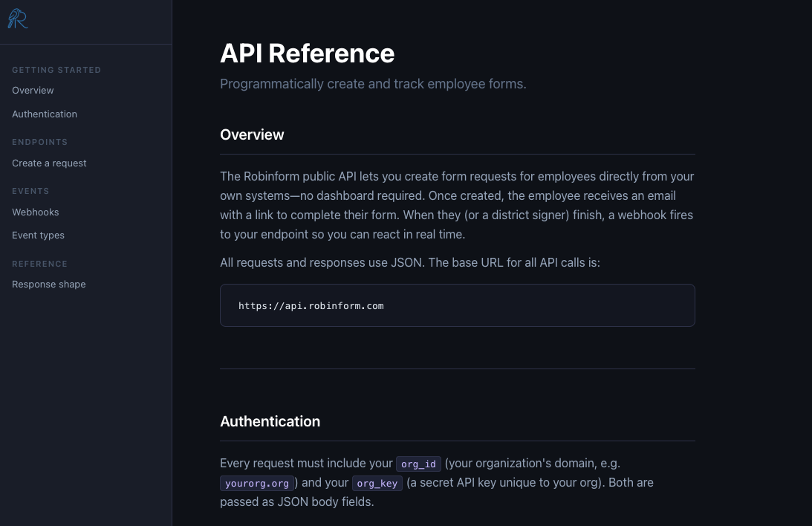This screenshot has height=526, width=812.
Task: Navigate to Webhooks in the sidebar
Action: (x=35, y=212)
